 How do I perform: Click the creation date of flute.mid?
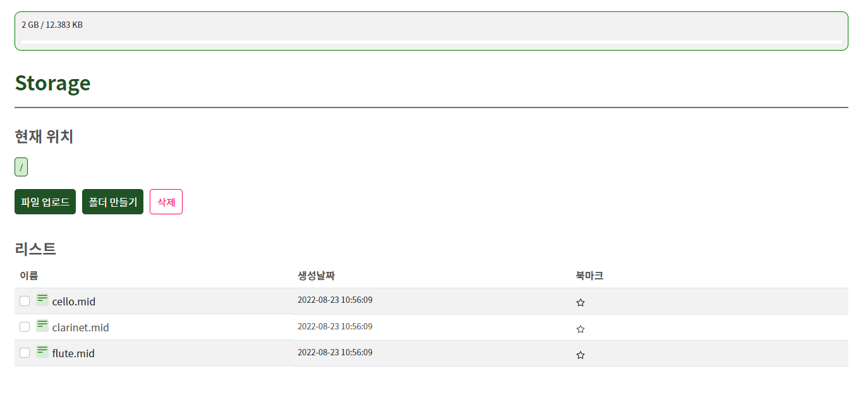click(335, 352)
